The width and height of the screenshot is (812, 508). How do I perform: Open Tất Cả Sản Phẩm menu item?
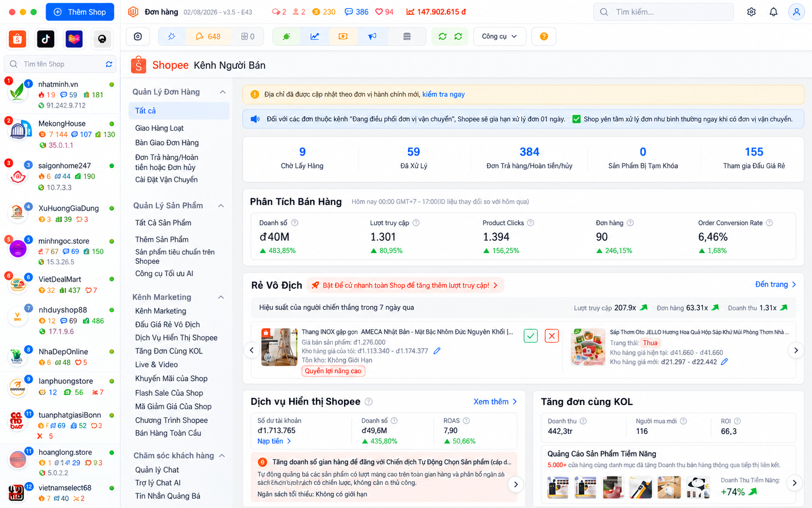tap(163, 223)
